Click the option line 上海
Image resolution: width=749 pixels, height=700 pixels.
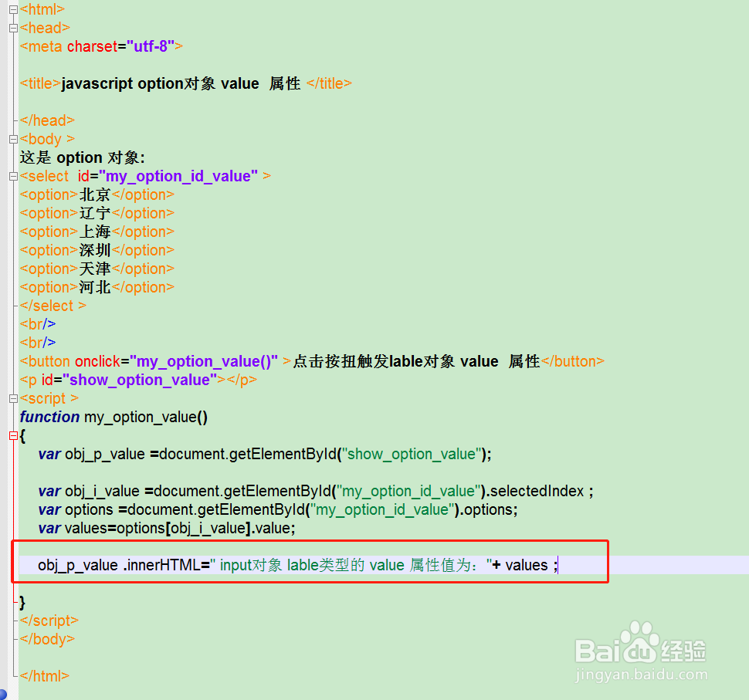[x=97, y=232]
